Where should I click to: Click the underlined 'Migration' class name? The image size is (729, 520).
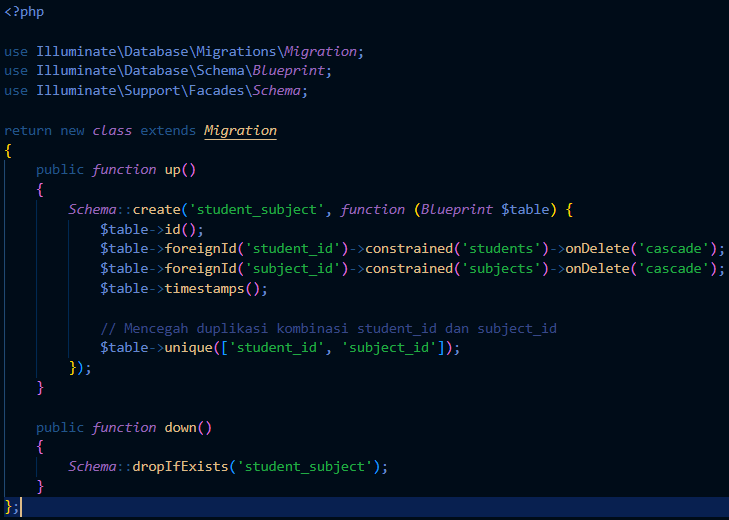[240, 131]
